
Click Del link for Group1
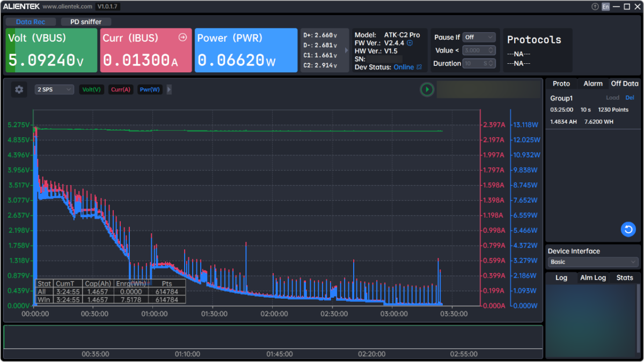630,98
